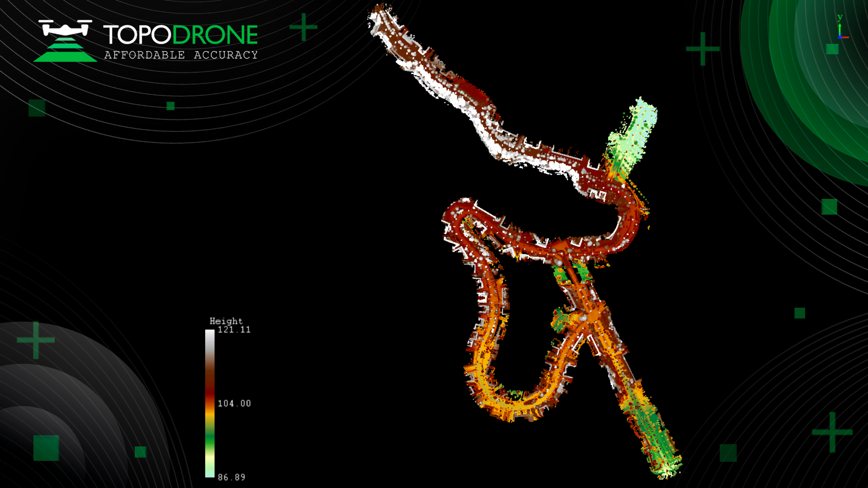Screen dimensions: 868x488
Task: Click the green plus right of point cloud's south end
Action: point(832,432)
